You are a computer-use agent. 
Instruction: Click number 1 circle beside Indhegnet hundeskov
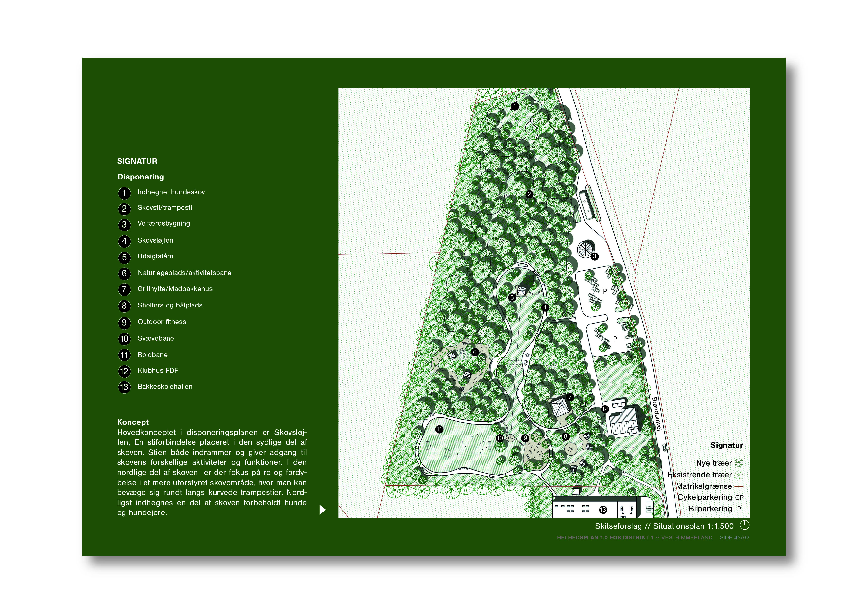click(124, 193)
